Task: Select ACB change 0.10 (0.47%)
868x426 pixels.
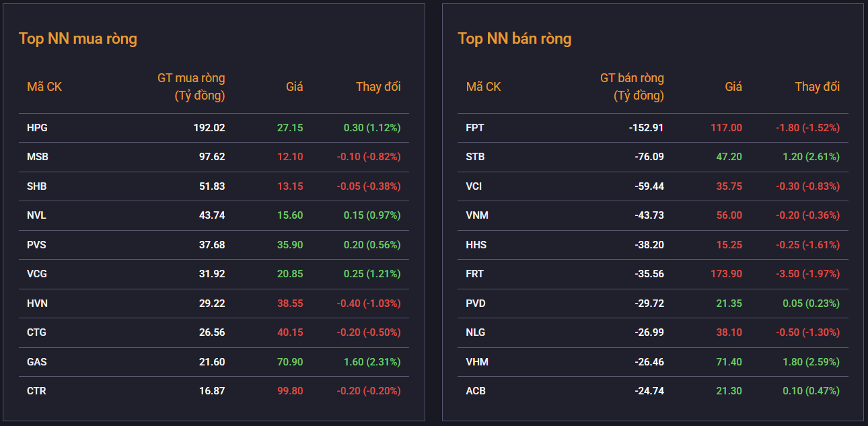Action: point(811,391)
